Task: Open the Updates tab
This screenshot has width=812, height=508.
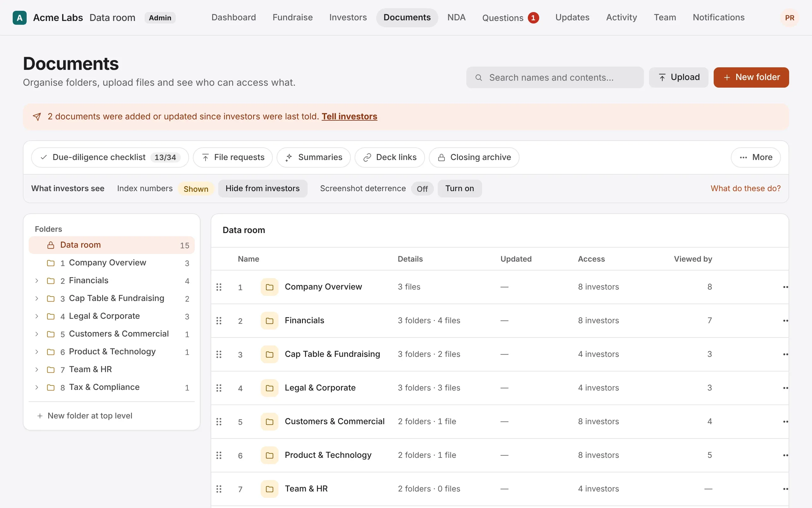Action: pos(572,17)
